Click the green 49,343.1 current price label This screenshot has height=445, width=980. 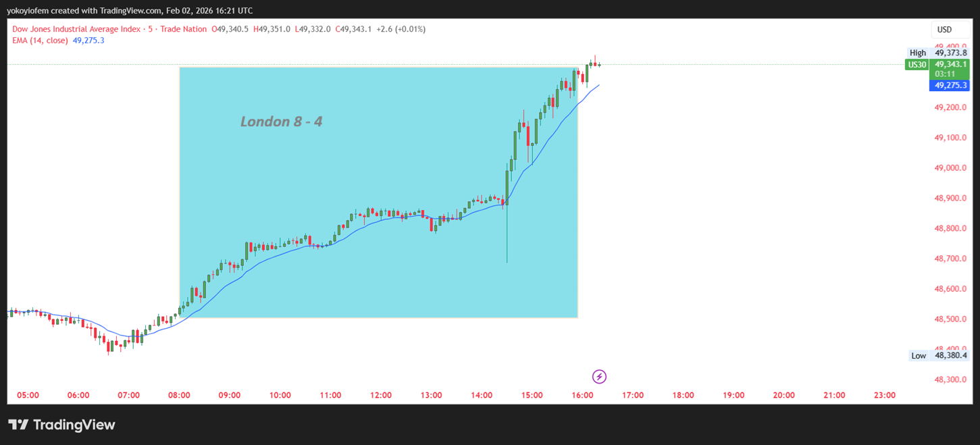tap(950, 64)
